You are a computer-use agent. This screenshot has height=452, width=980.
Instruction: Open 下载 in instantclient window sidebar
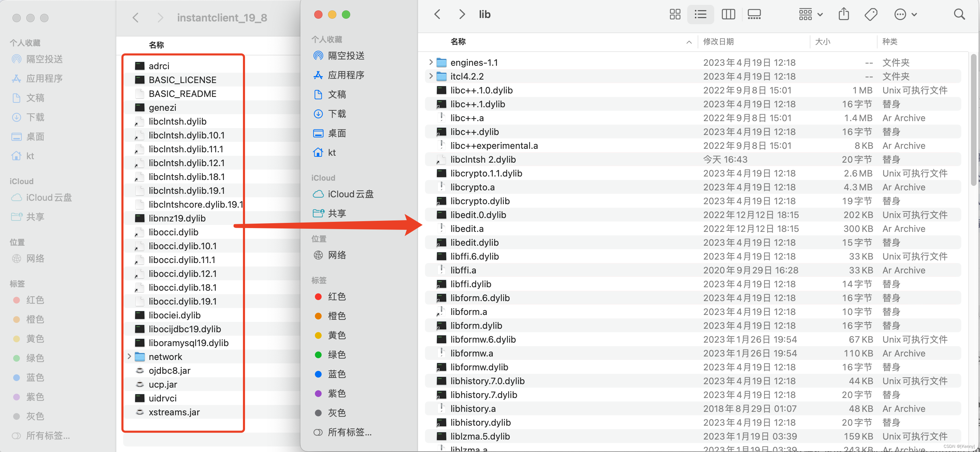coord(28,117)
